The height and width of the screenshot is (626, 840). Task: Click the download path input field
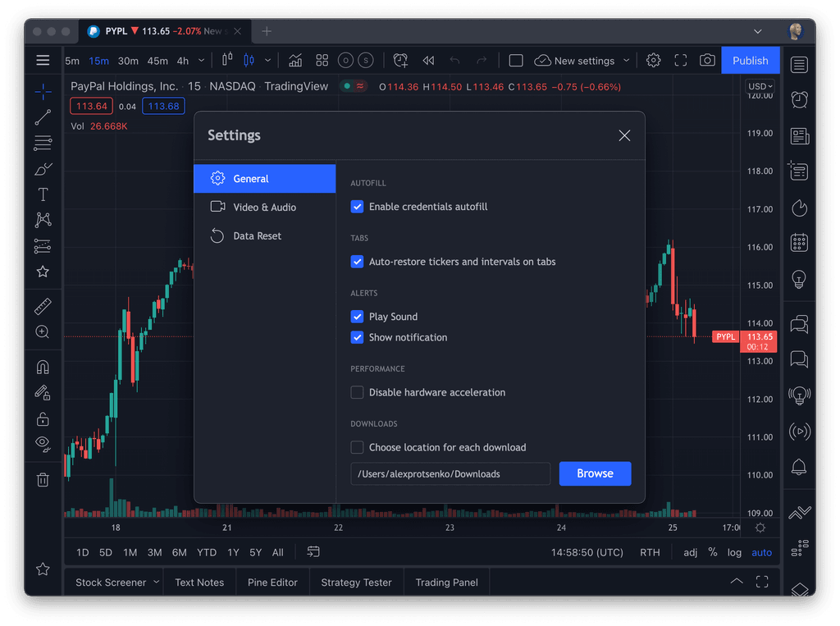click(450, 473)
